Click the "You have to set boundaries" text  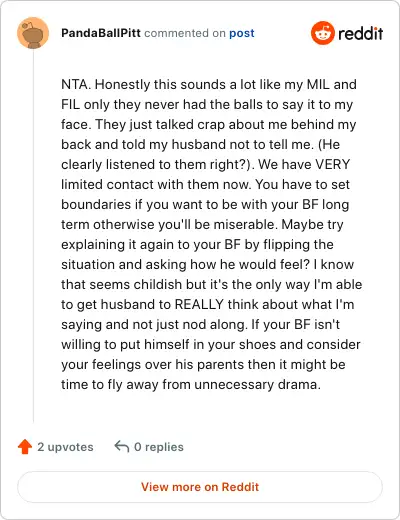coord(205,194)
